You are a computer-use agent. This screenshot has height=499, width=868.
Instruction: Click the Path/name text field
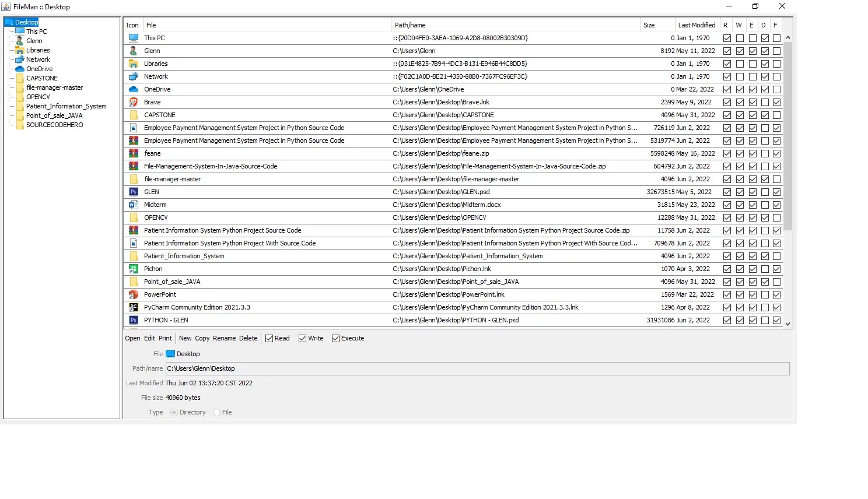[x=477, y=369]
